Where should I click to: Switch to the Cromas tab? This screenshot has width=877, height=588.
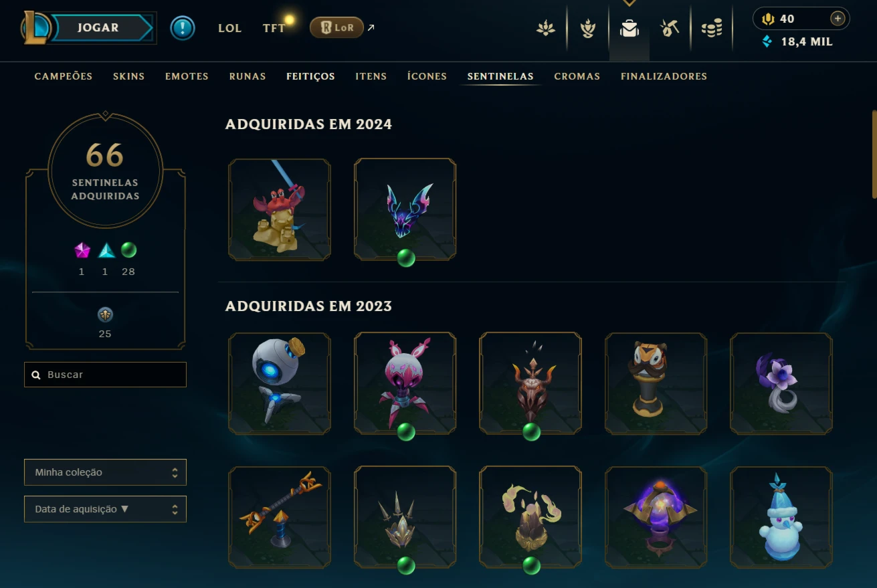tap(577, 76)
